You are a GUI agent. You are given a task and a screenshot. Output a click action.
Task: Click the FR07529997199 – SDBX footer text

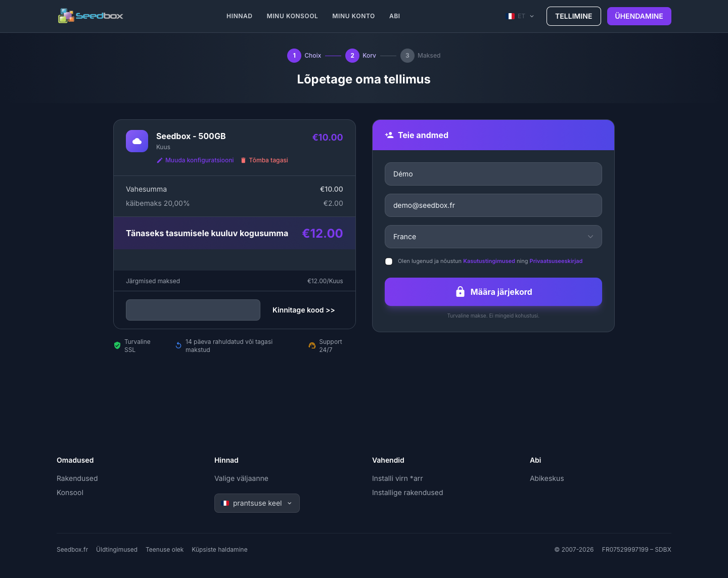636,550
